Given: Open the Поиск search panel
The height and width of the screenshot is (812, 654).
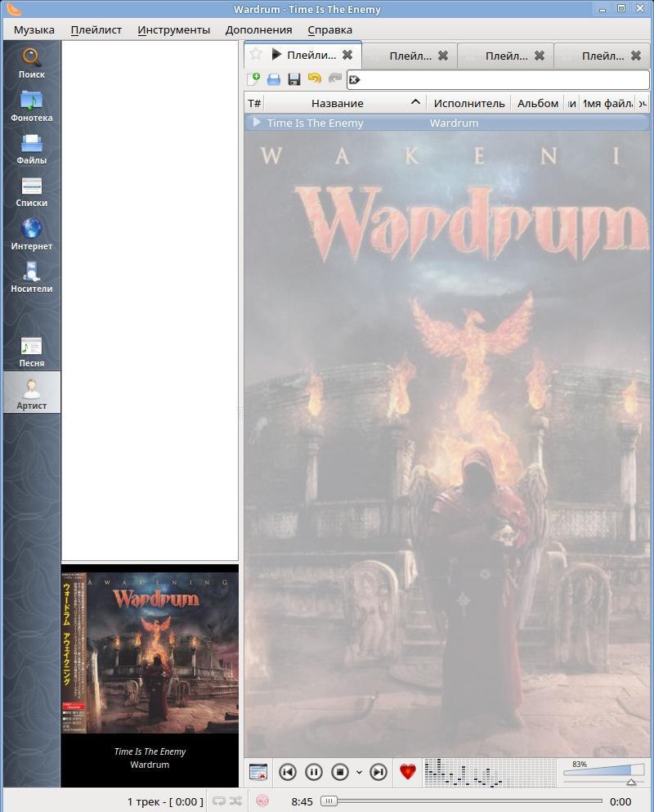Looking at the screenshot, I should point(32,63).
